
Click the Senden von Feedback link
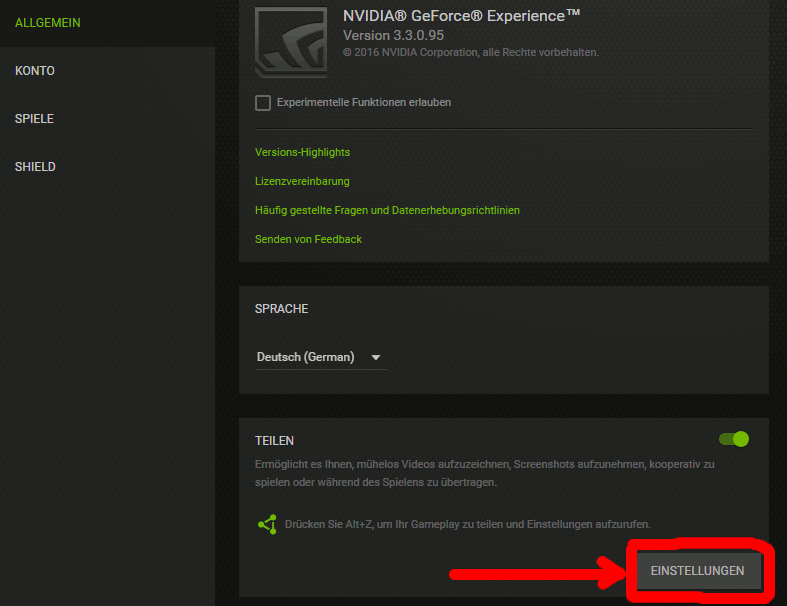coord(308,239)
